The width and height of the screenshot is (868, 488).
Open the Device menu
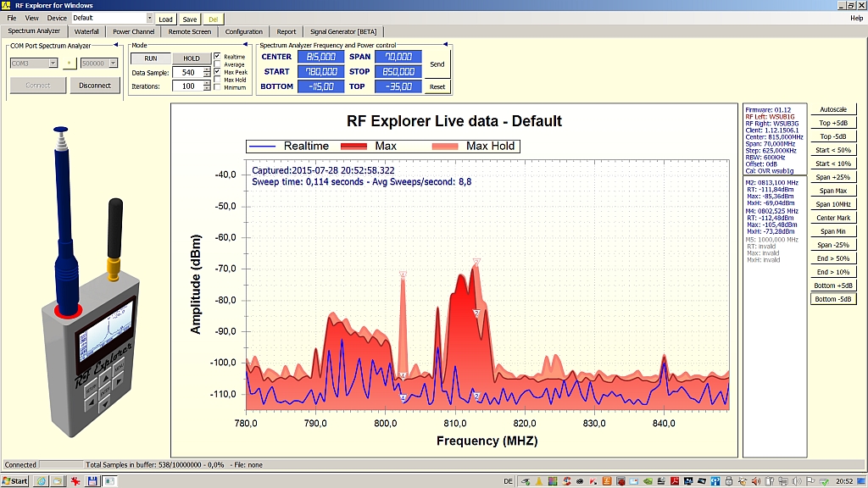coord(57,19)
